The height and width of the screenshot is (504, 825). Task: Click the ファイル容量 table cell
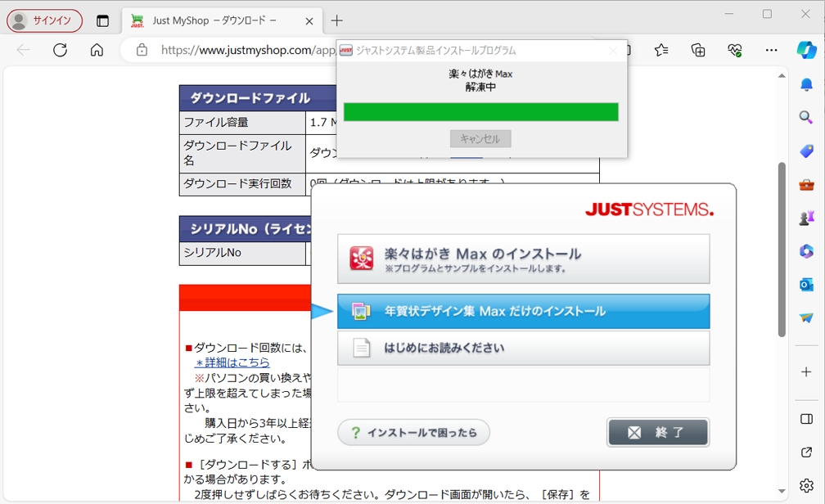[x=242, y=123]
